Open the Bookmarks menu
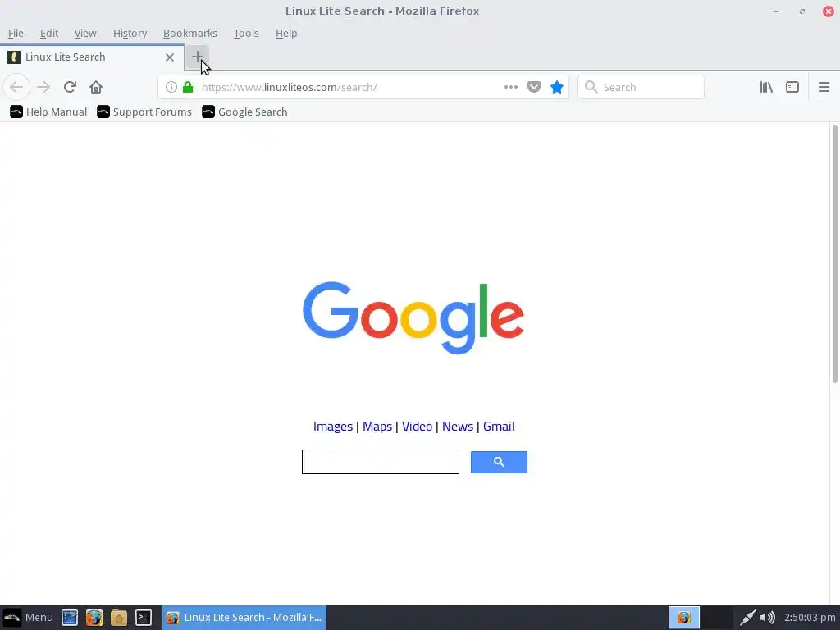Screen dimensions: 840x630 pyautogui.click(x=189, y=33)
